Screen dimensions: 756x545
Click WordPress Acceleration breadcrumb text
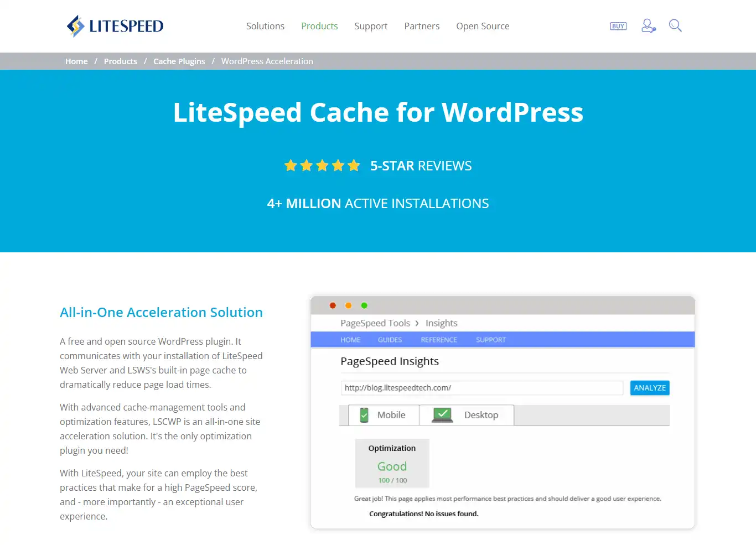[267, 61]
